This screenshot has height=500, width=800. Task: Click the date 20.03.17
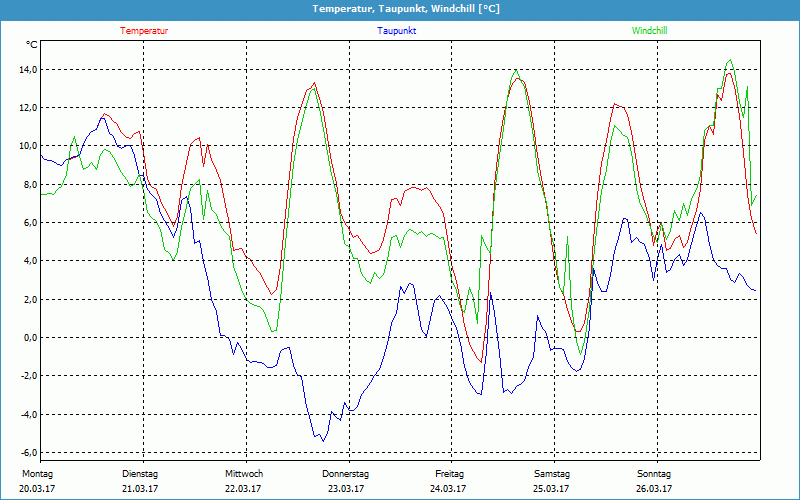pyautogui.click(x=37, y=489)
